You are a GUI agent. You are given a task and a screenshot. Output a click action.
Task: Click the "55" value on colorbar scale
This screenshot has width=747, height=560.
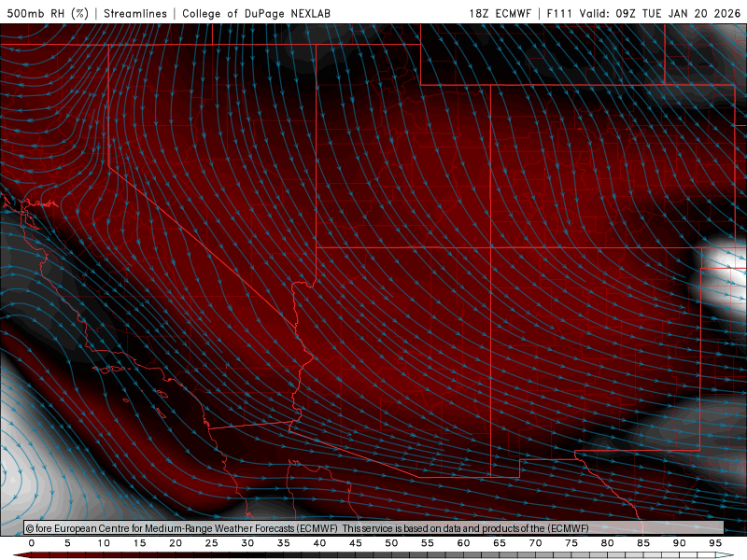(428, 543)
